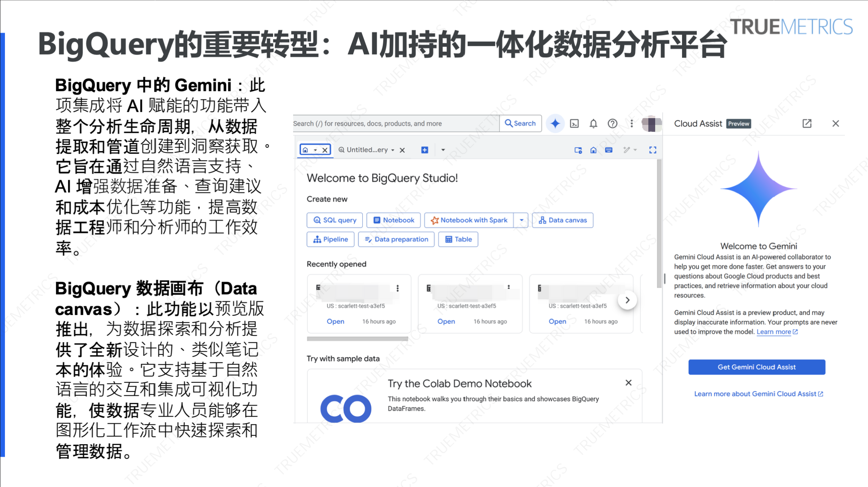Open the Gemini spark assistant icon
The image size is (868, 487).
coord(556,124)
